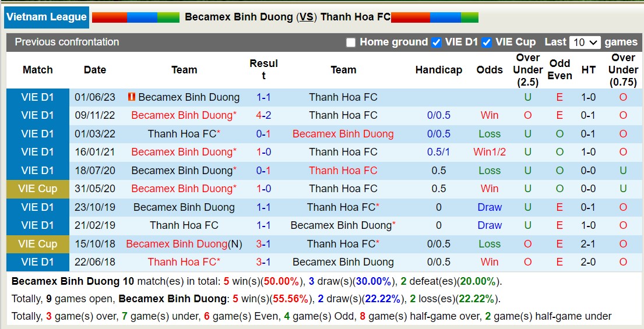Image resolution: width=644 pixels, height=329 pixels.
Task: Click the 55.56% win percentage
Action: pyautogui.click(x=291, y=299)
